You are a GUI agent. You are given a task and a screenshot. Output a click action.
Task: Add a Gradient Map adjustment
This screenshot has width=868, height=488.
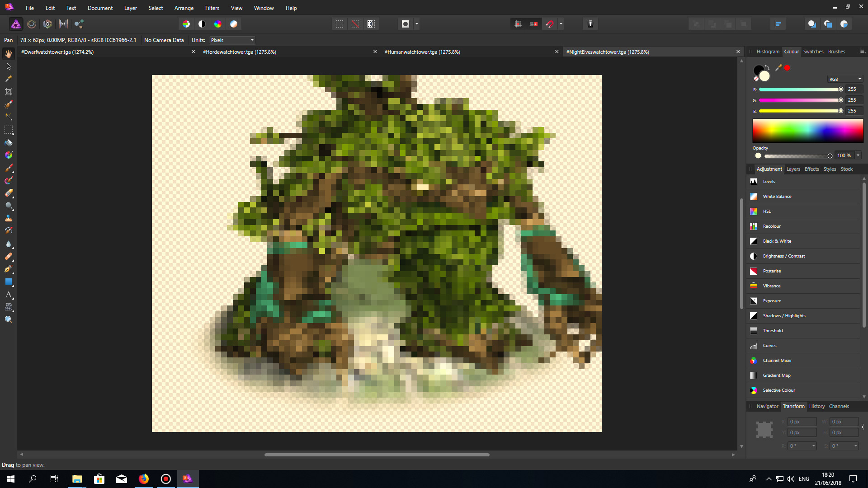804,375
